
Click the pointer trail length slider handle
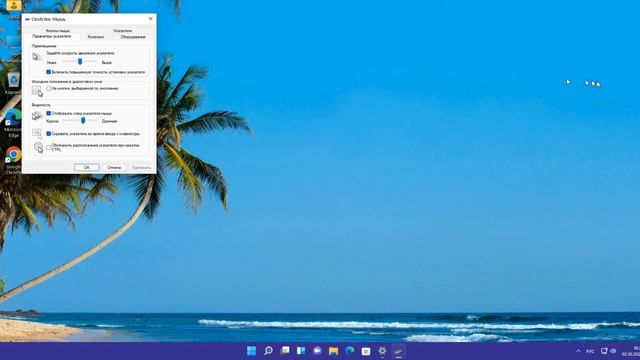pos(83,120)
